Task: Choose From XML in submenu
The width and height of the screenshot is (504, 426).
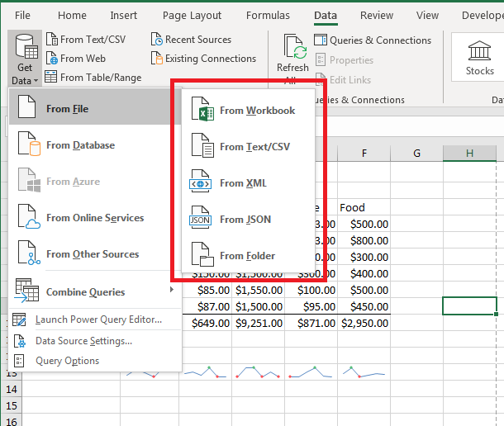Action: [248, 183]
